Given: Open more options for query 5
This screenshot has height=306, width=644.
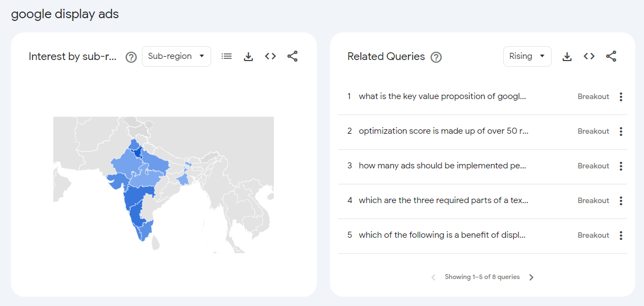Looking at the screenshot, I should click(621, 236).
